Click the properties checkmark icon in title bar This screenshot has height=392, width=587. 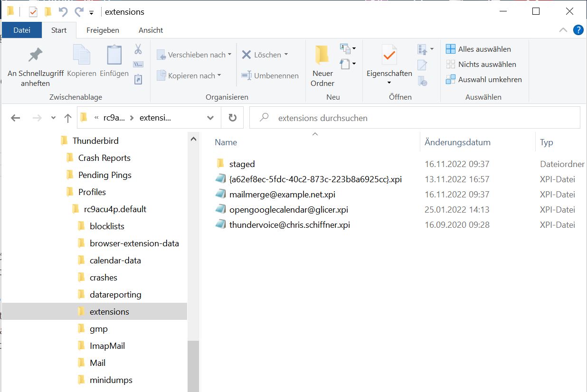[33, 11]
